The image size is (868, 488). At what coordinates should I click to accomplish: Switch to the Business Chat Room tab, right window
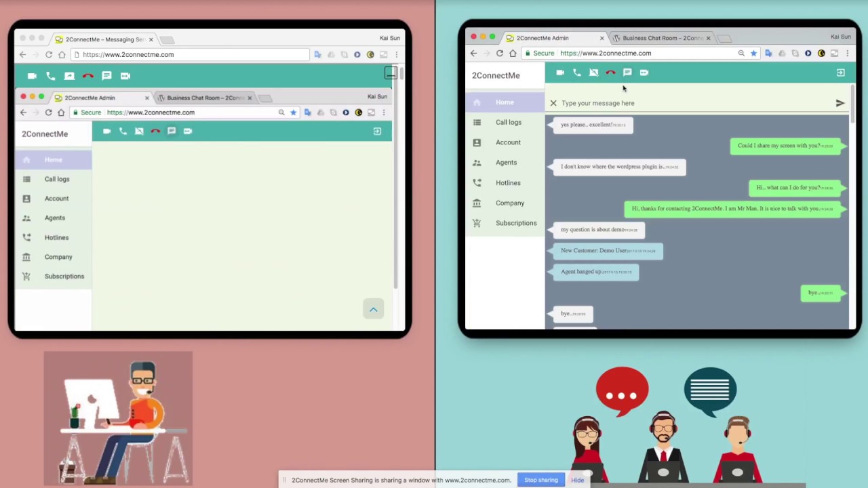661,38
